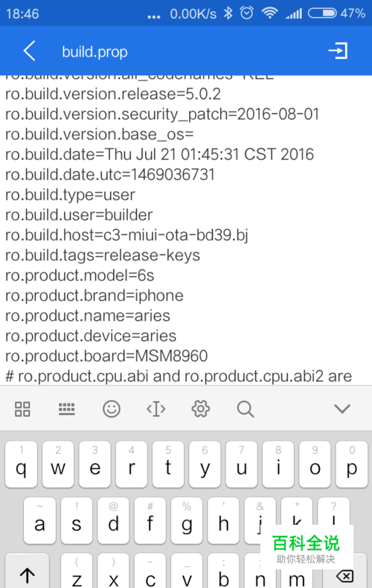Place cursor on ro.build.version.release=5.0.2 line

(113, 94)
